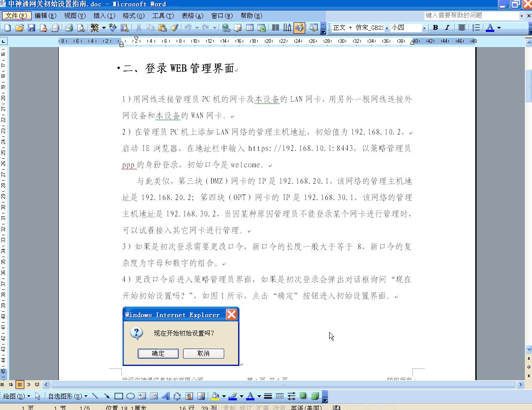Click the Save floppy disk icon
This screenshot has height=410, width=532.
click(31, 28)
